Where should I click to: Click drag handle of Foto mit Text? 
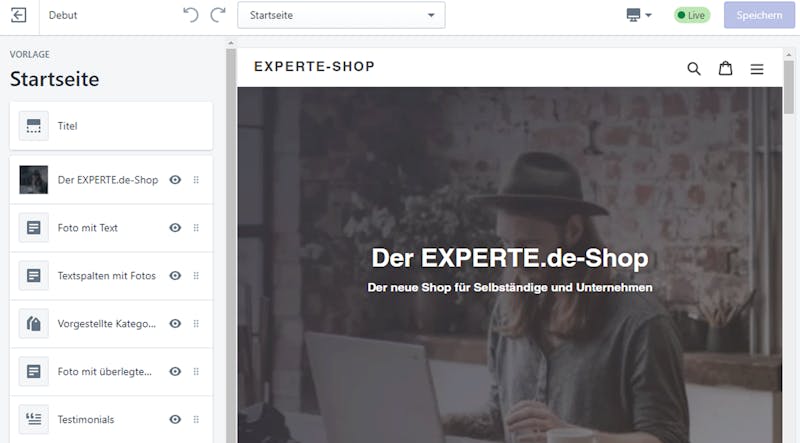coord(196,228)
